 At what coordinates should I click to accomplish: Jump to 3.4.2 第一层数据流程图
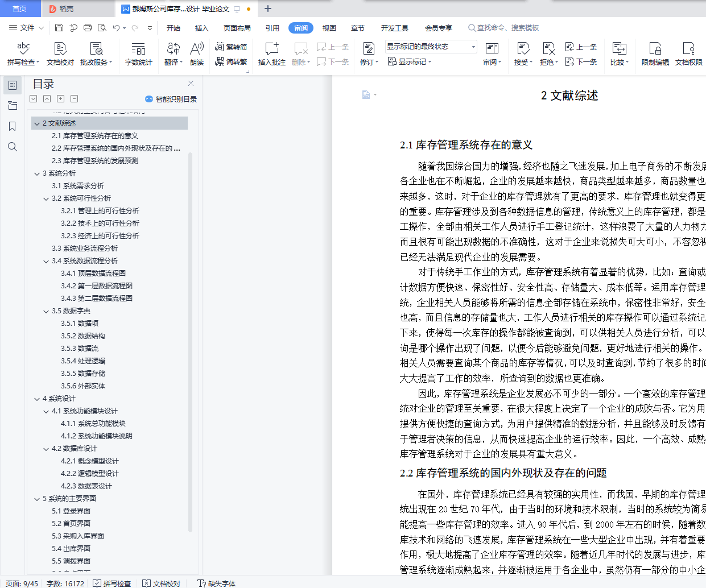click(97, 286)
